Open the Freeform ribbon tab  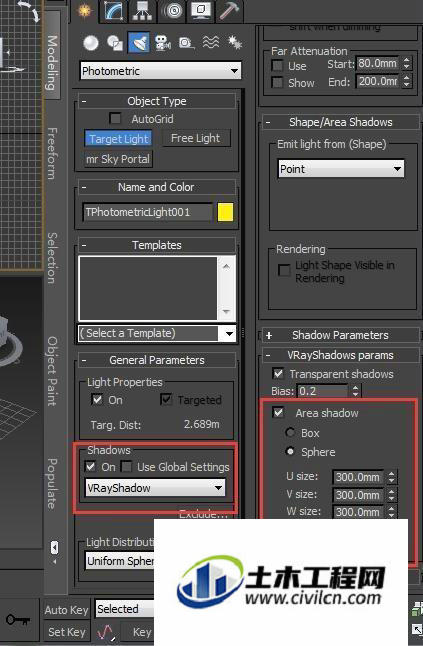click(52, 153)
